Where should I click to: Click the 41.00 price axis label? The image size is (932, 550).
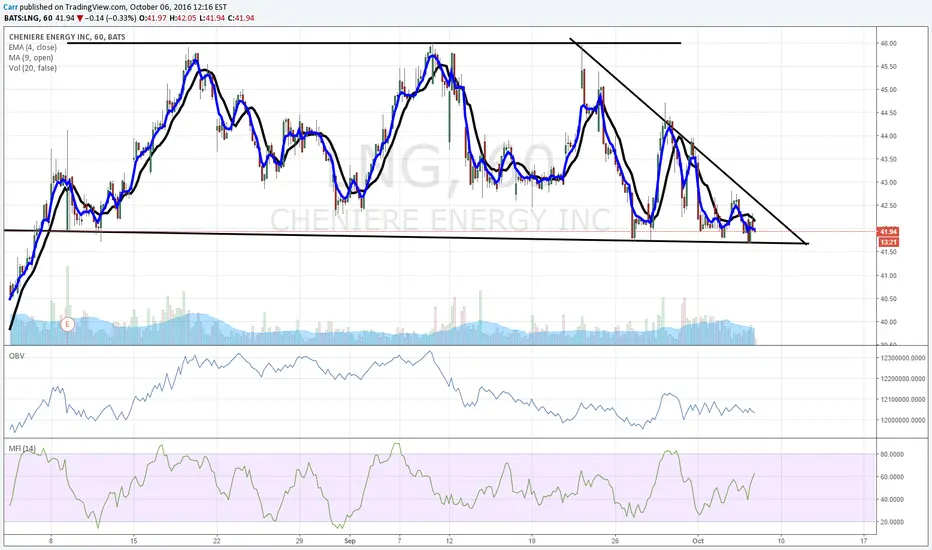[889, 276]
